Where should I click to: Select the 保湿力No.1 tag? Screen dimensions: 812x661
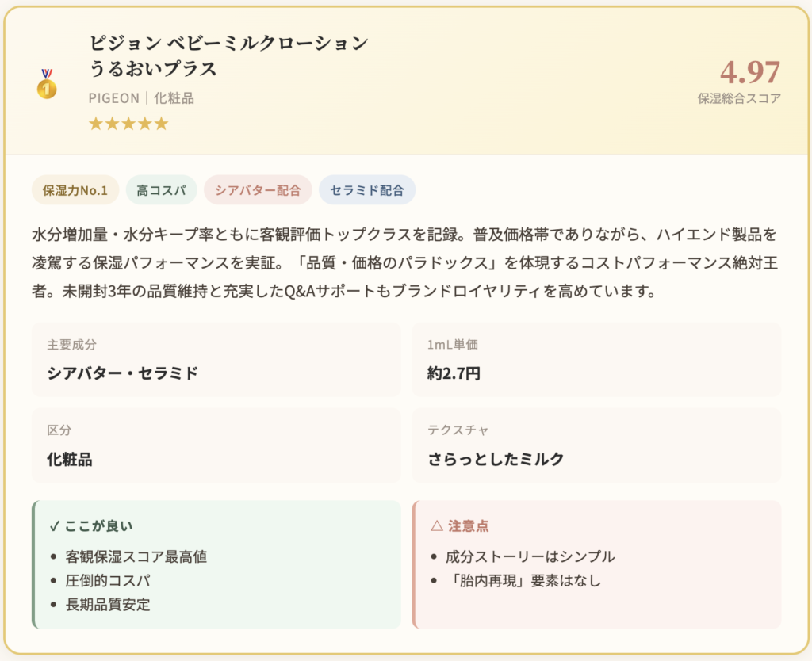pyautogui.click(x=75, y=190)
